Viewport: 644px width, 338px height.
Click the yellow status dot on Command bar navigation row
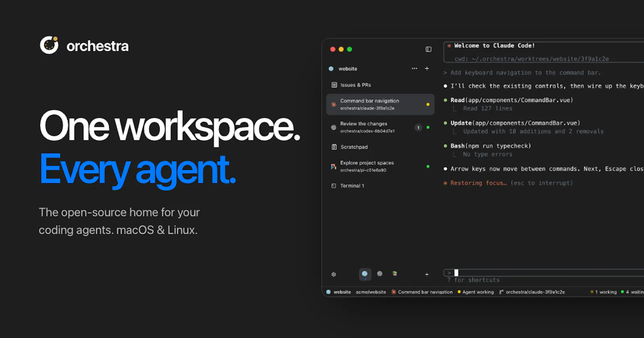click(x=428, y=105)
